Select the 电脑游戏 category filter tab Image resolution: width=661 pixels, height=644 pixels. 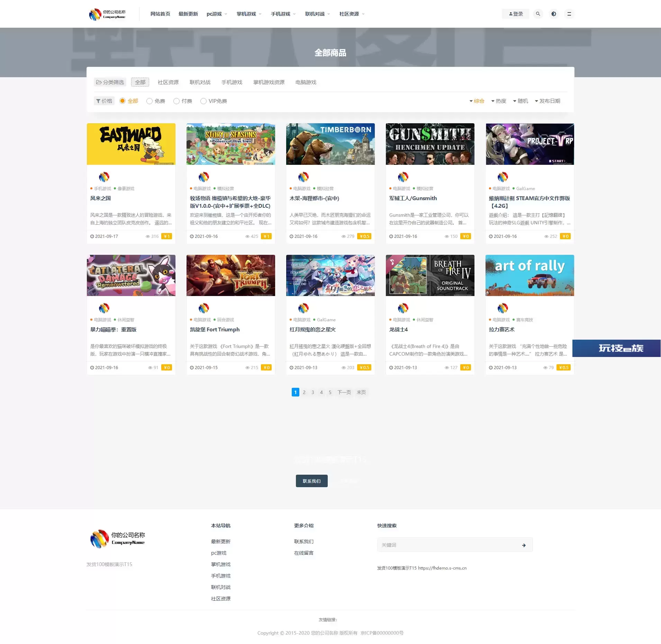coord(306,82)
